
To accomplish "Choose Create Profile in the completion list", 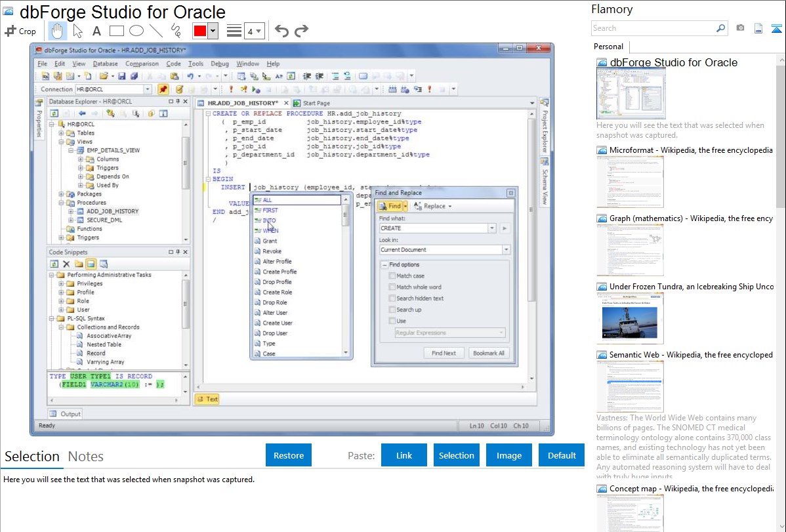I will click(x=279, y=272).
